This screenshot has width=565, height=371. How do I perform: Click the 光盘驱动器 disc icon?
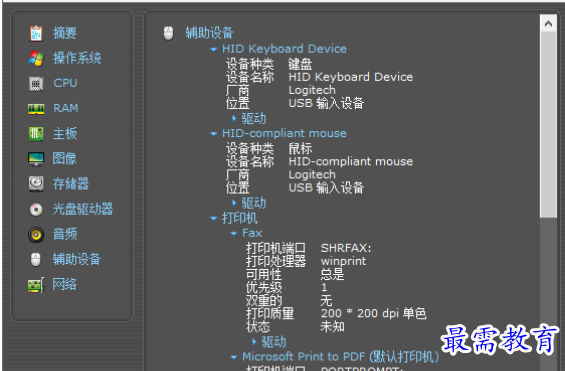[36, 209]
